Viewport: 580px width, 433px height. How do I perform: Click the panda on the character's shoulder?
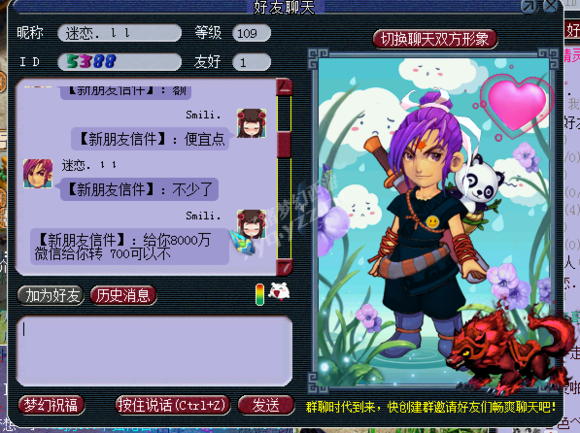(x=479, y=181)
